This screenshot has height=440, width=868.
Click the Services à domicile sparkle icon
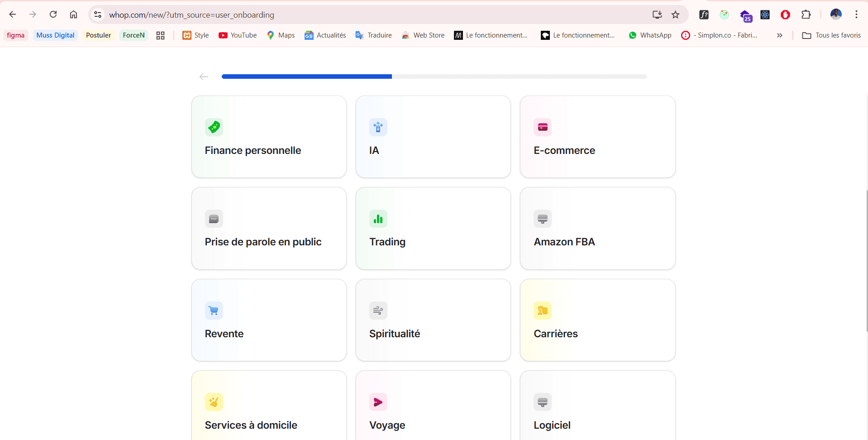point(214,402)
